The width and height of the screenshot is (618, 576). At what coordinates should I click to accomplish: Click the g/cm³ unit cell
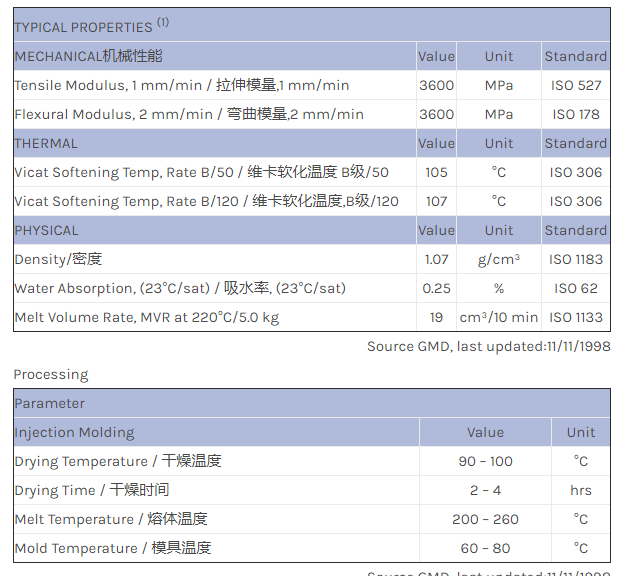[x=499, y=259]
